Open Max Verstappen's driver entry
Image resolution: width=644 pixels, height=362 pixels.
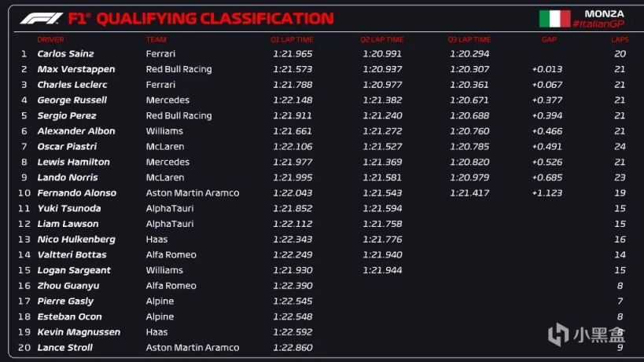[75, 69]
